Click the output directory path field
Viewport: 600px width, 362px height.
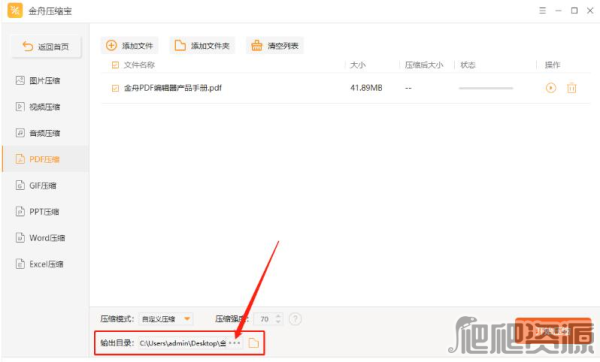pyautogui.click(x=183, y=343)
